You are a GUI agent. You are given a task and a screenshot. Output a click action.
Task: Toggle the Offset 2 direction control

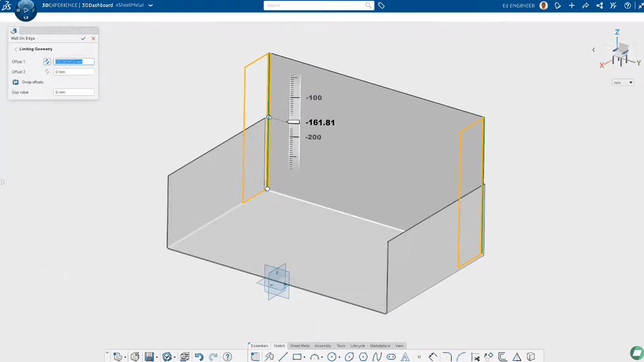[46, 71]
